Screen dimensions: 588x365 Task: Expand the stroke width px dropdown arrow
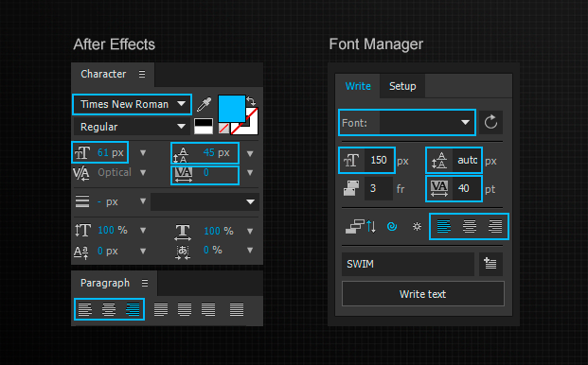143,201
